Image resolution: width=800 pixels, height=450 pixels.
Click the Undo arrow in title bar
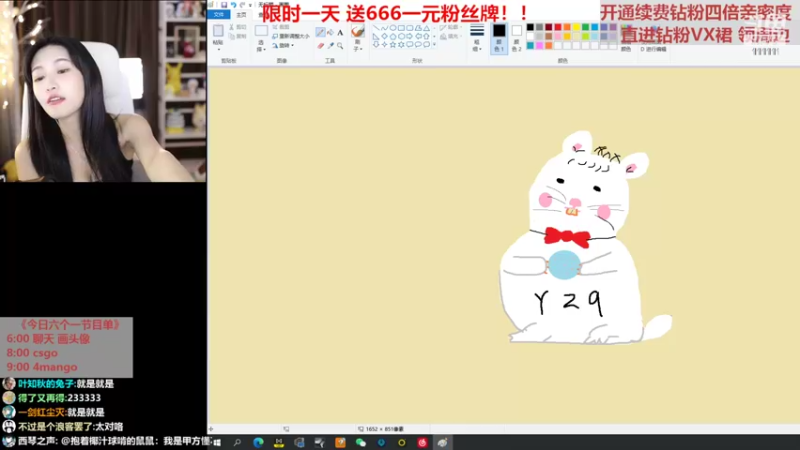[233, 5]
